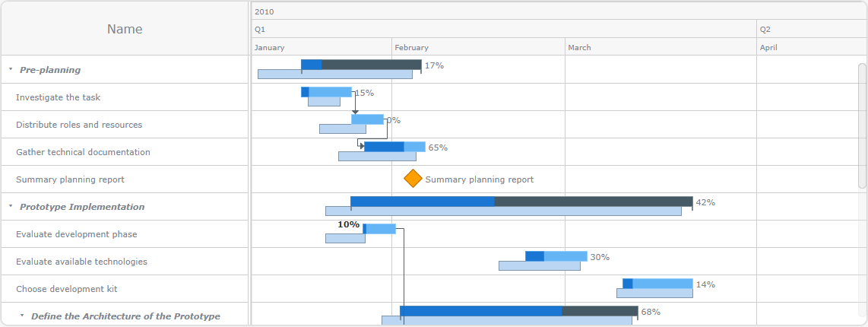Screen dimensions: 868x327
Task: Click the Name column header
Action: pos(125,29)
